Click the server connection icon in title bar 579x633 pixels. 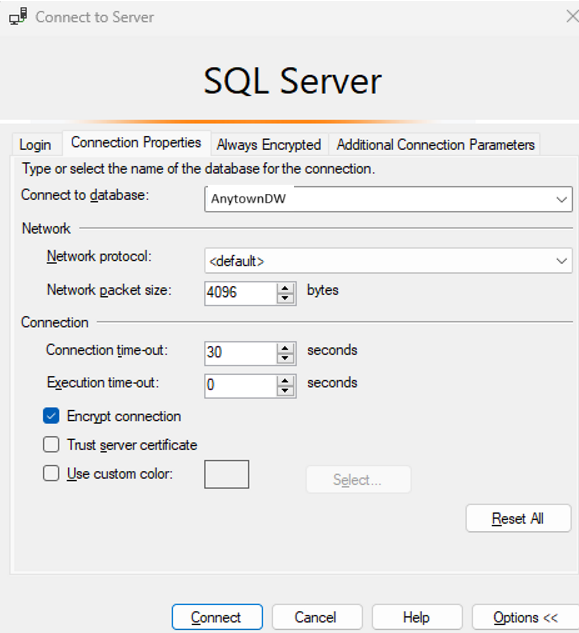click(18, 17)
